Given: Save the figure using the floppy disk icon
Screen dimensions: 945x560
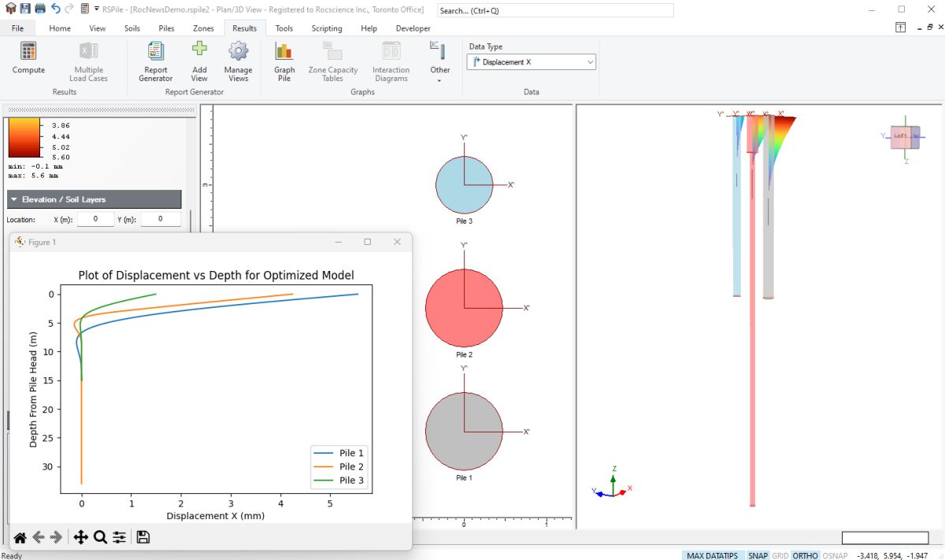Looking at the screenshot, I should point(143,537).
